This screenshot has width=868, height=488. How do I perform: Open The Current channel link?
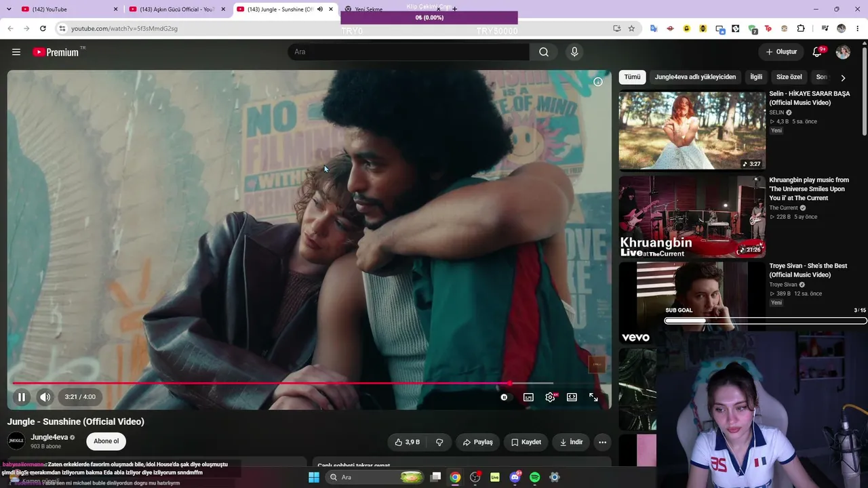click(783, 208)
